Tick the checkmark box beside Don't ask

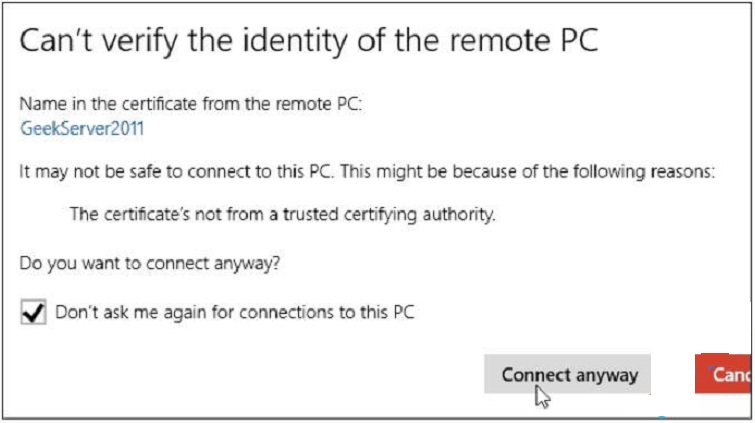pyautogui.click(x=33, y=313)
